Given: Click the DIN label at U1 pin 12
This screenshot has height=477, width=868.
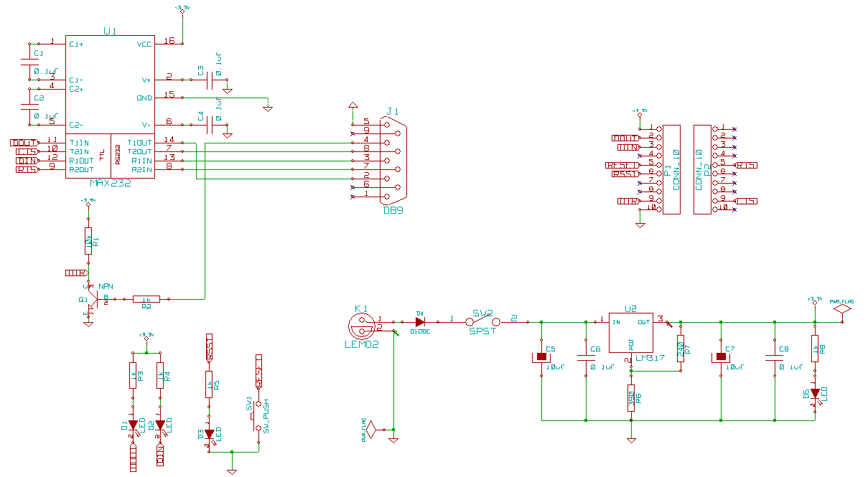Looking at the screenshot, I should pos(27,161).
